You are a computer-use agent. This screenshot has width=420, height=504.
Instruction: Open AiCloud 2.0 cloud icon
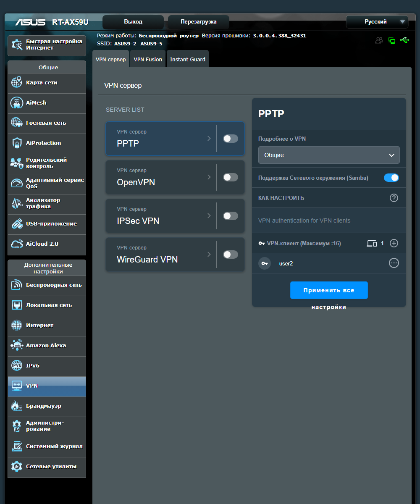click(17, 244)
